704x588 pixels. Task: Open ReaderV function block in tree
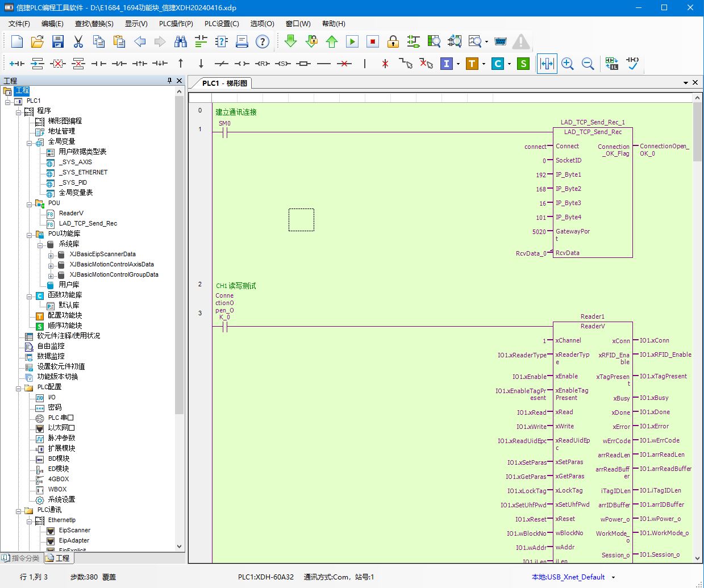pos(71,213)
